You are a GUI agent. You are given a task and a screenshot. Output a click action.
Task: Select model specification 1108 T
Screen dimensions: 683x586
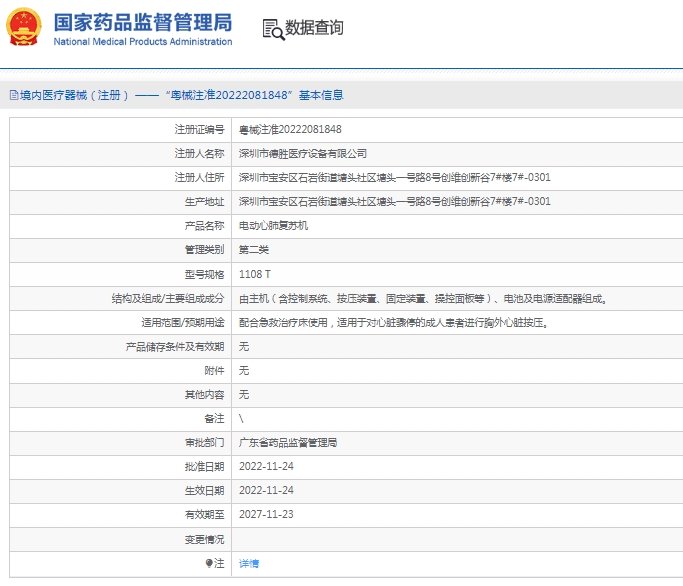(x=255, y=274)
